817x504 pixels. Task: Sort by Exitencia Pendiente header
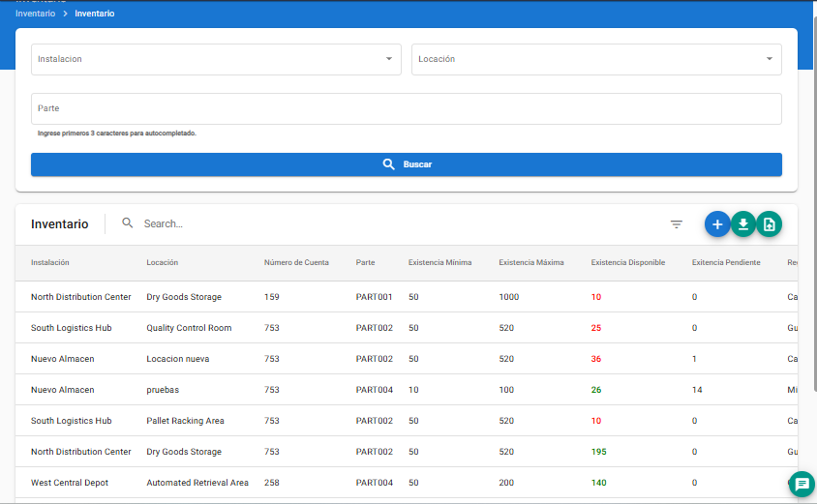click(x=726, y=262)
